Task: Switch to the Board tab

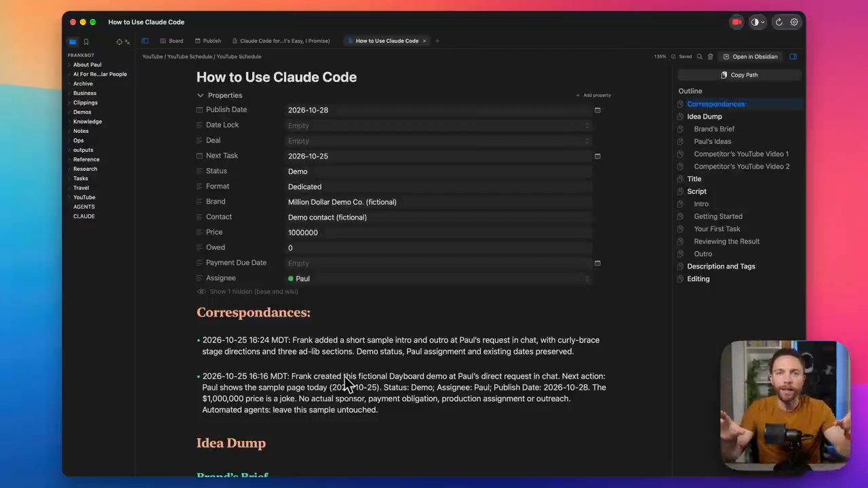Action: pyautogui.click(x=172, y=41)
